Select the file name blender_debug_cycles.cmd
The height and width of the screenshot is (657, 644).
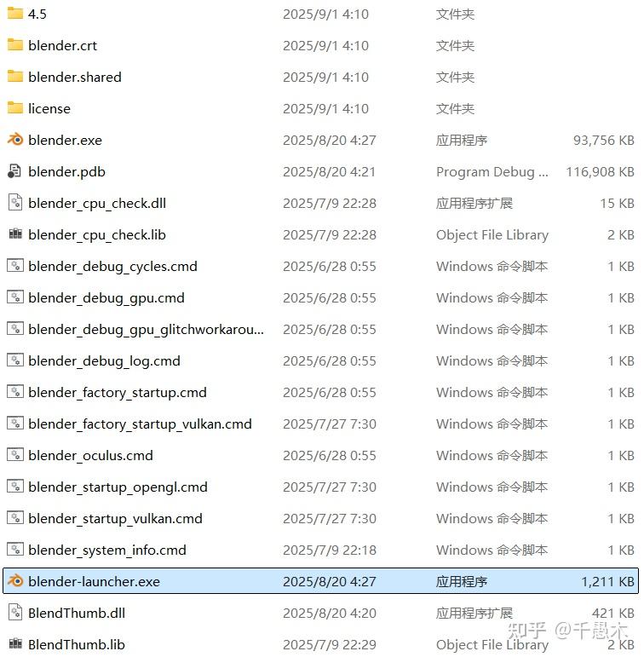(112, 267)
